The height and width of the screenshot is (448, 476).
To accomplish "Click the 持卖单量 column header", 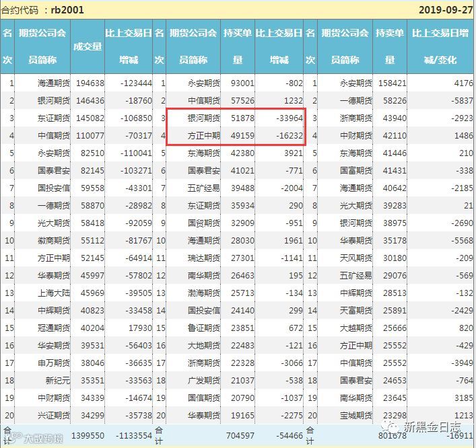I will tap(390, 46).
